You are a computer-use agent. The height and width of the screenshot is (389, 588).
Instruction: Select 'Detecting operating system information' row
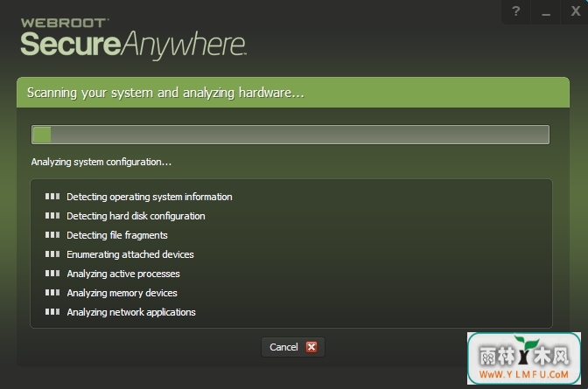click(138, 197)
